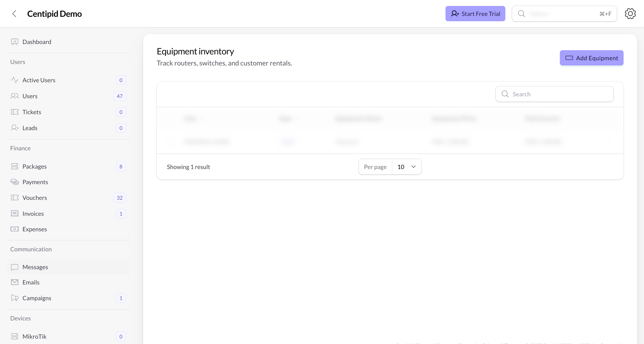This screenshot has height=344, width=644.
Task: Click the Campaigns megaphone icon
Action: click(x=14, y=298)
